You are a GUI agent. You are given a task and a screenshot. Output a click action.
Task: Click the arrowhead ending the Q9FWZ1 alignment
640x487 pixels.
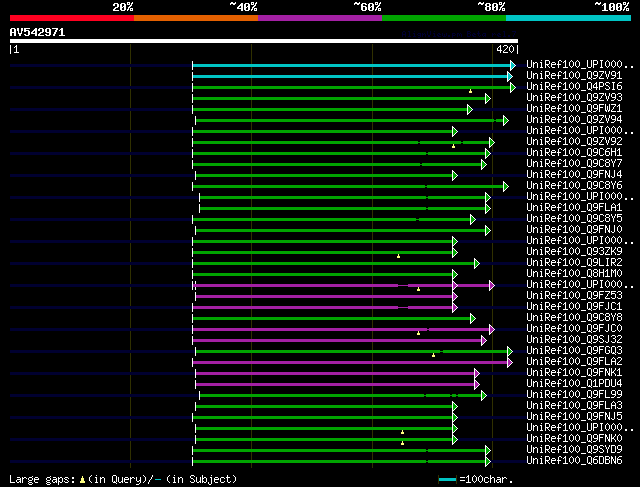point(470,109)
